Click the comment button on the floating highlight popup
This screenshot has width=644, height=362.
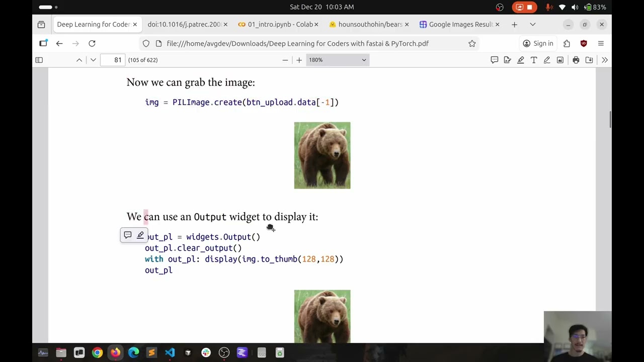[x=128, y=235]
